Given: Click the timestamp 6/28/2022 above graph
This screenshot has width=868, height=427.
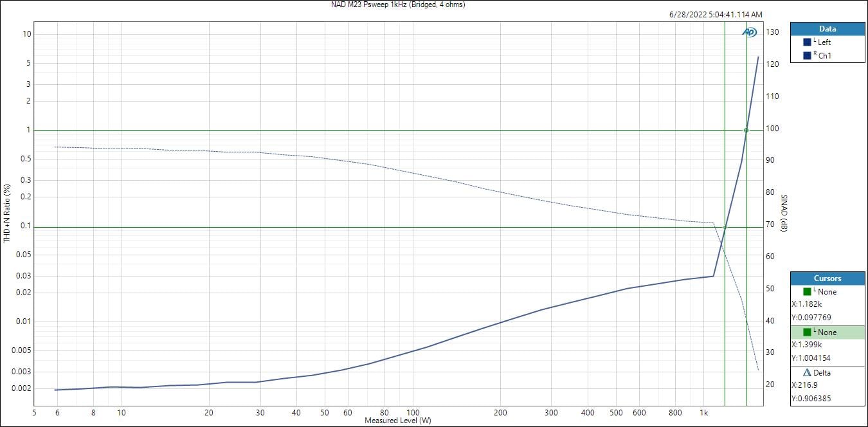Looking at the screenshot, I should [x=716, y=14].
